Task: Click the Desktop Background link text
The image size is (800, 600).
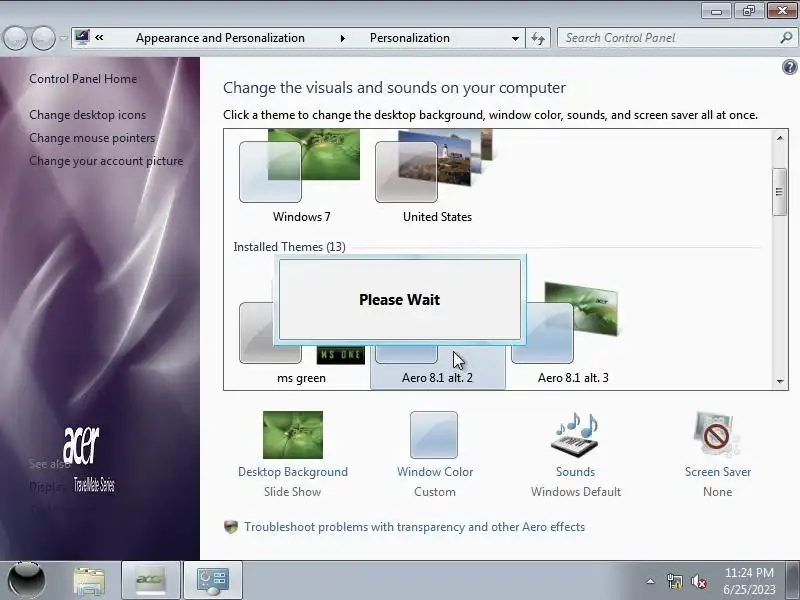Action: [293, 472]
